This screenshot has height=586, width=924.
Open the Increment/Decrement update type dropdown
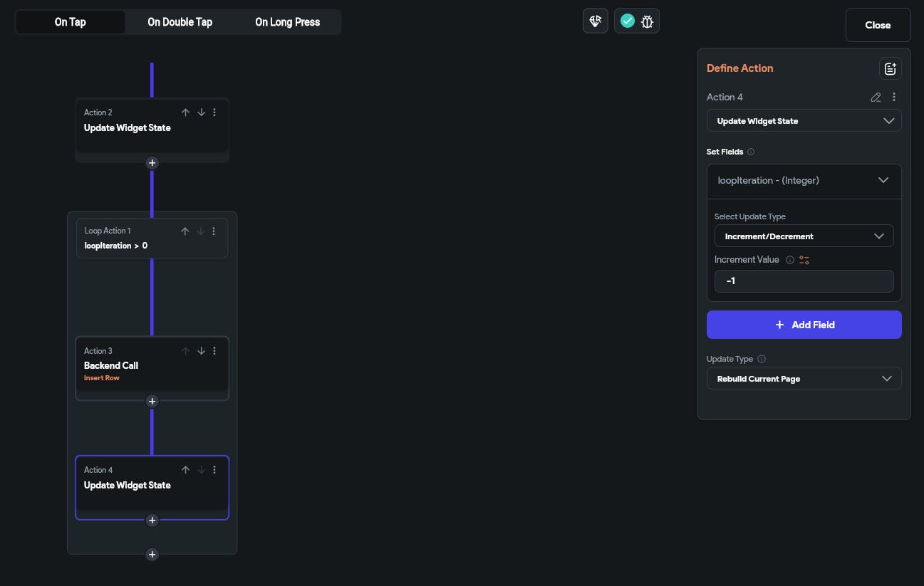coord(804,236)
